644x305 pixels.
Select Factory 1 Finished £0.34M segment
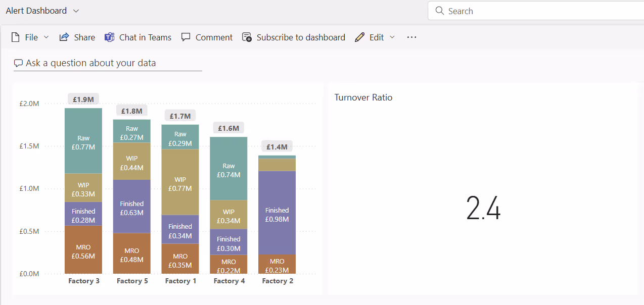pos(180,229)
